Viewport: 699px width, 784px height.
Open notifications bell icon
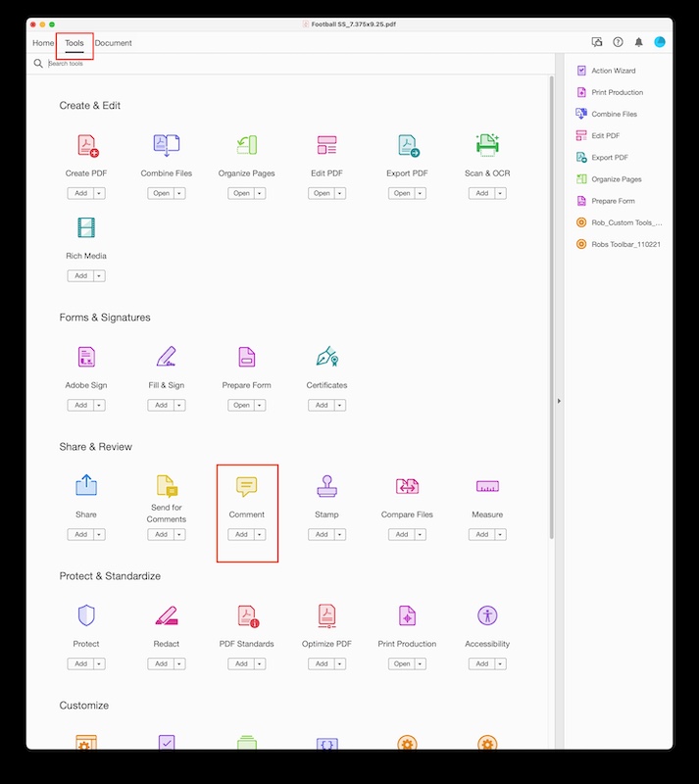pos(639,42)
